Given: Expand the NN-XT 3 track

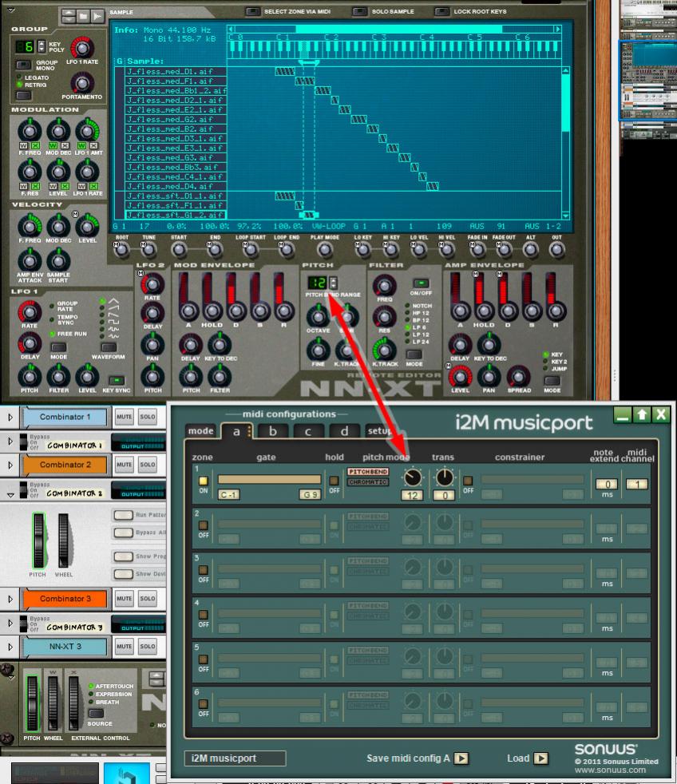Looking at the screenshot, I should (10, 645).
